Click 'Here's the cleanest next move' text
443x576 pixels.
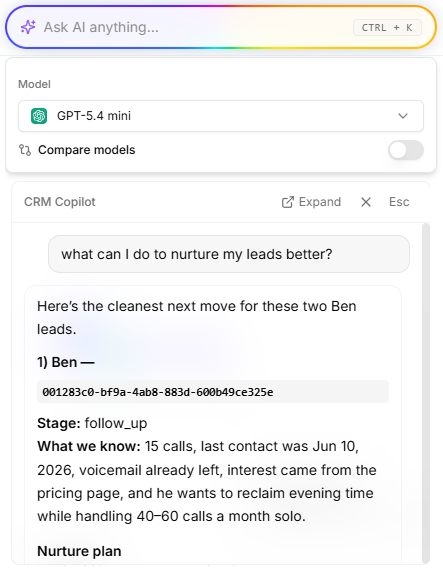[197, 317]
